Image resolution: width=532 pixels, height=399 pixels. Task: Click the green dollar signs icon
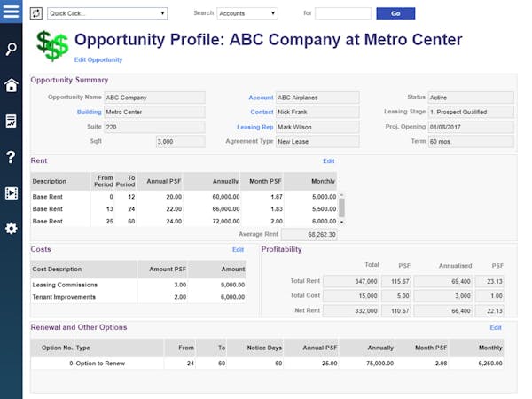tap(52, 45)
